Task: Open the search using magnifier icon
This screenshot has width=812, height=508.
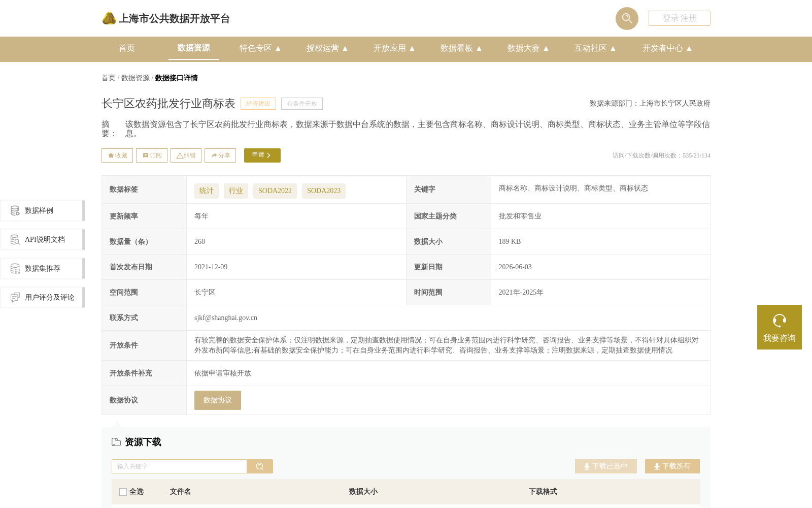Action: 627,18
